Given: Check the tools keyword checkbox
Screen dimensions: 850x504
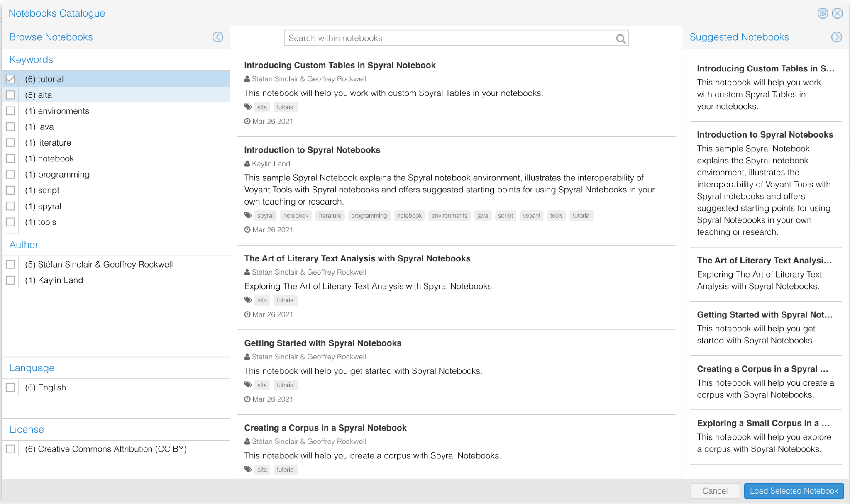Looking at the screenshot, I should tap(10, 222).
